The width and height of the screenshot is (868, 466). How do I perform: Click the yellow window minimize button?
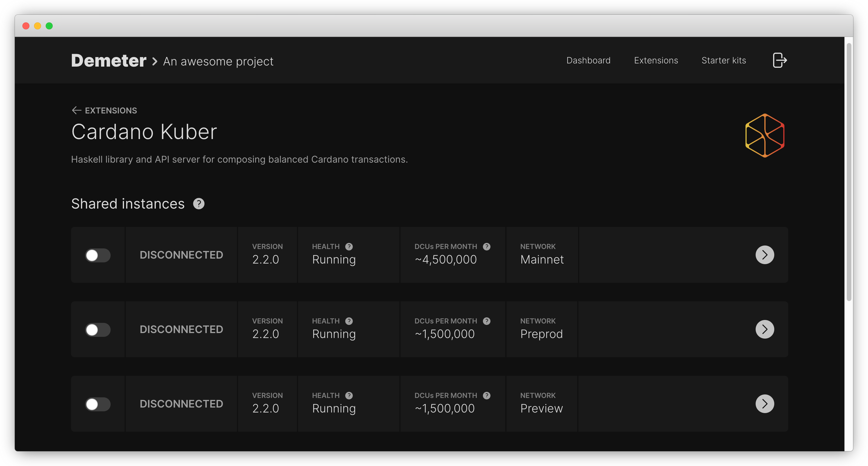(37, 26)
